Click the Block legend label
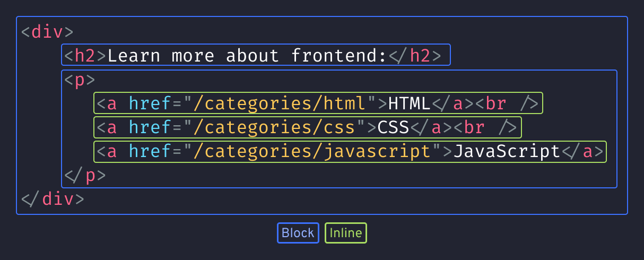The width and height of the screenshot is (644, 260). click(298, 233)
